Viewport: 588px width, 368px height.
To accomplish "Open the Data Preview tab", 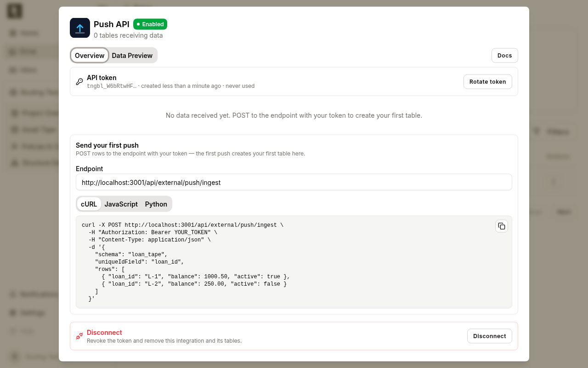I will (x=132, y=56).
